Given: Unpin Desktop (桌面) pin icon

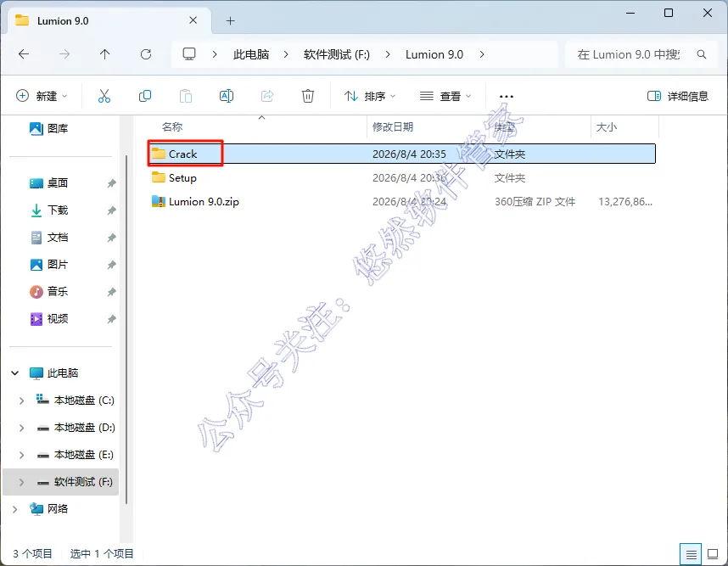Looking at the screenshot, I should pos(111,183).
